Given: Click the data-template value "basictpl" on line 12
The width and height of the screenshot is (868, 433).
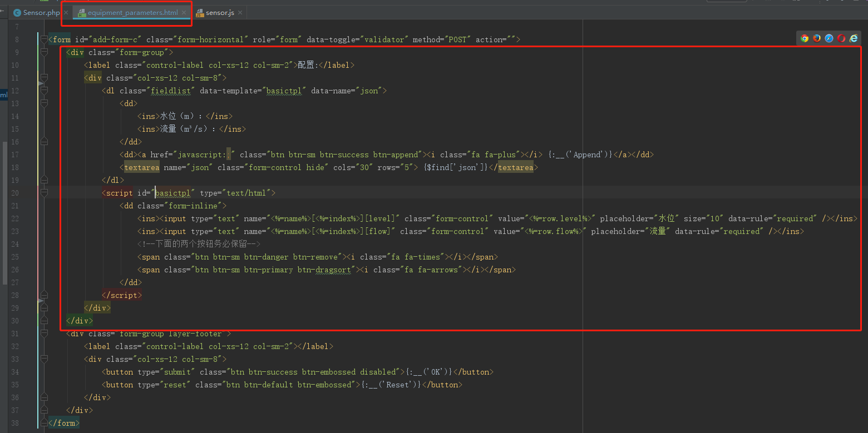Looking at the screenshot, I should [285, 91].
